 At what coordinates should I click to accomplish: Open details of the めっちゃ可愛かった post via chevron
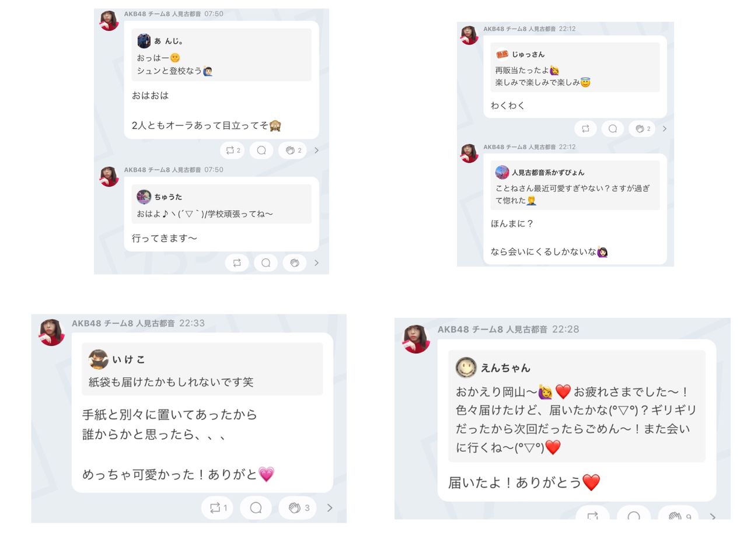click(330, 508)
